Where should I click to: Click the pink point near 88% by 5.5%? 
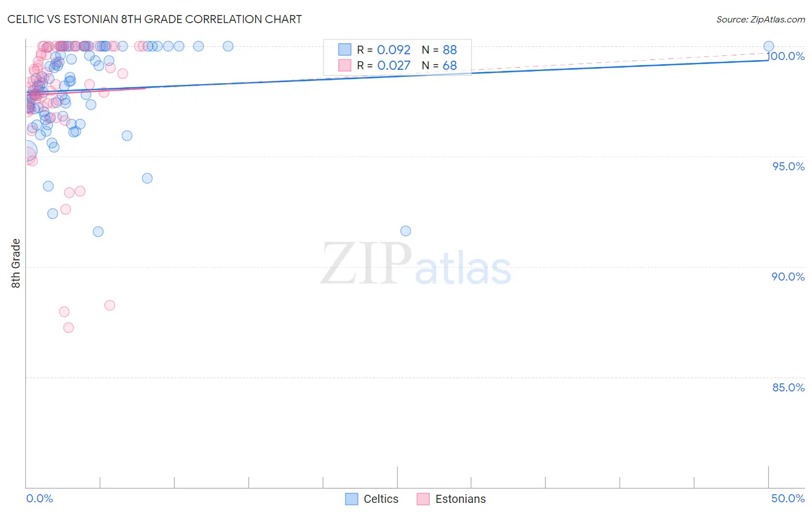pos(110,305)
